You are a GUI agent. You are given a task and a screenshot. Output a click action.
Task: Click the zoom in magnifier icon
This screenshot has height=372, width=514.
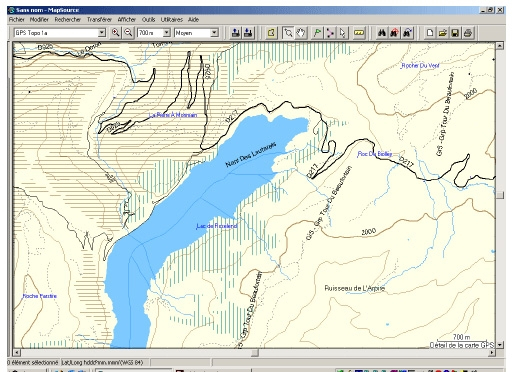tap(115, 33)
